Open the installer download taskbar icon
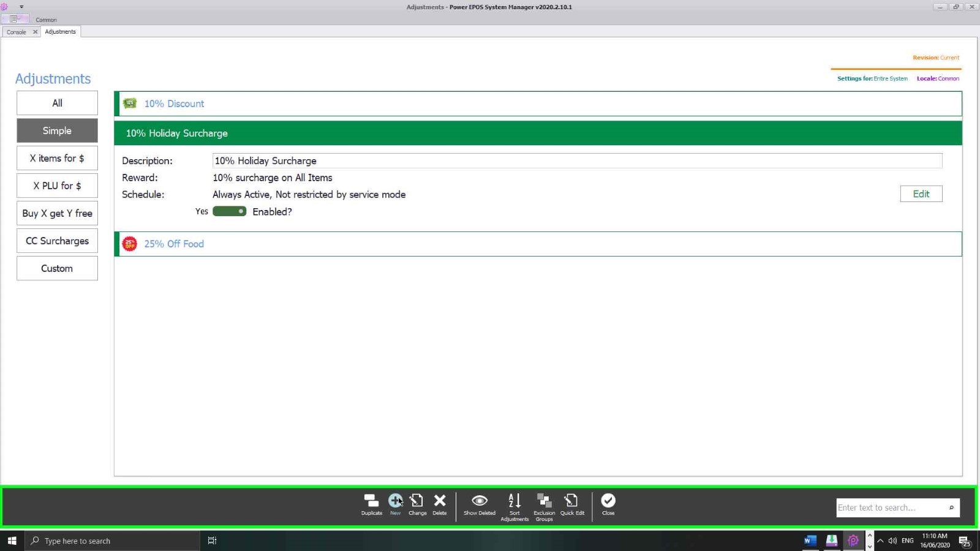 tap(832, 541)
